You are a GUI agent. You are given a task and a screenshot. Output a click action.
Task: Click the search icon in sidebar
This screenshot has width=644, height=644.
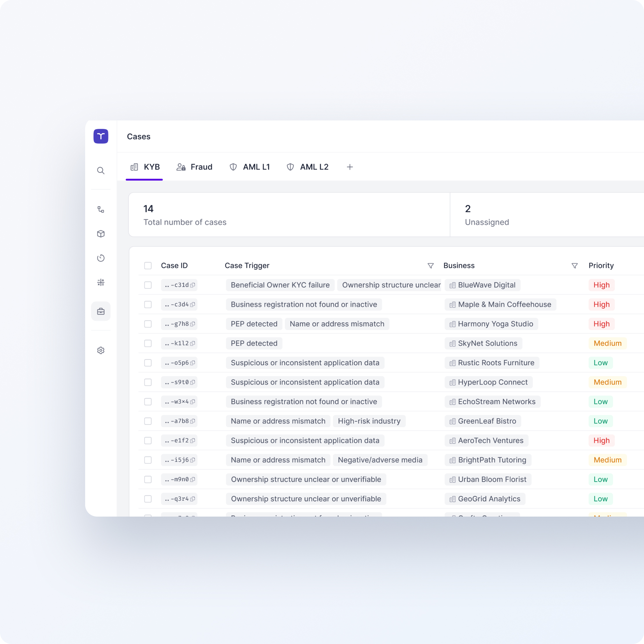coord(101,171)
